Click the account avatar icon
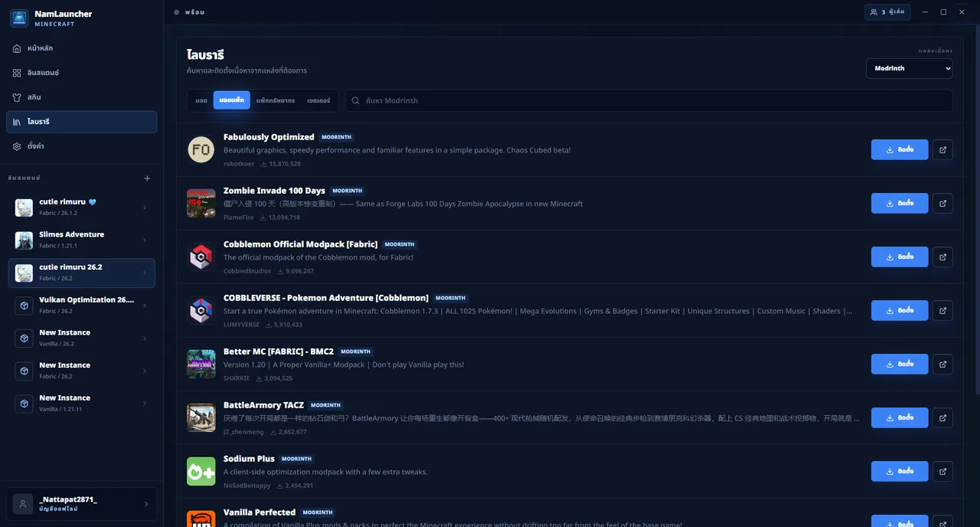The height and width of the screenshot is (527, 980). coord(23,504)
